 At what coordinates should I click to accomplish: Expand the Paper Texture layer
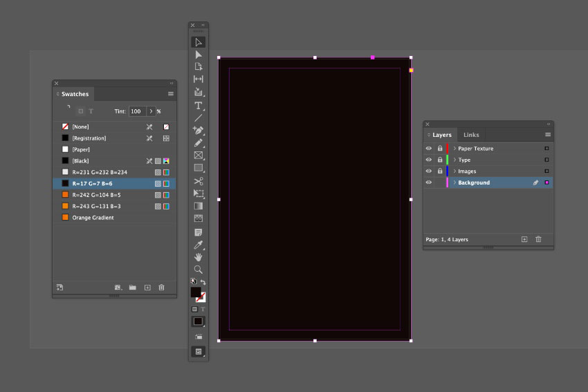pos(454,149)
